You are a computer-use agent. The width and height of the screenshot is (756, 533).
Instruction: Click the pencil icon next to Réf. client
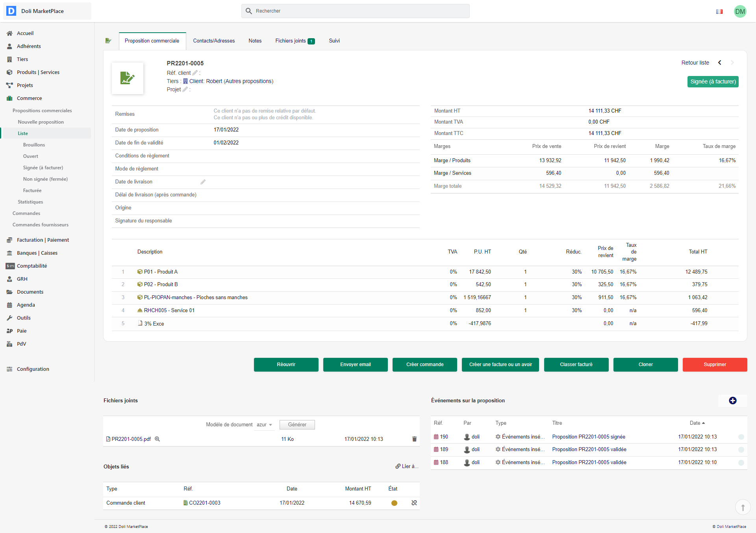click(x=195, y=73)
